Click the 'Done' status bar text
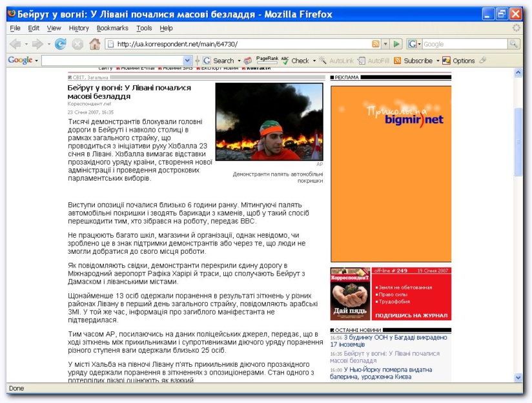532x403 pixels. (16, 388)
